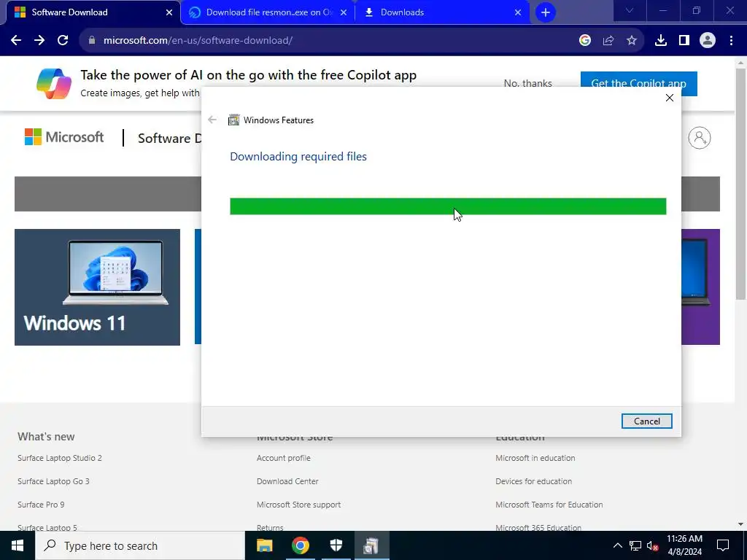Screen dimensions: 747x560
Task: Open the Chrome downloads toolbar icon
Action: pyautogui.click(x=661, y=41)
